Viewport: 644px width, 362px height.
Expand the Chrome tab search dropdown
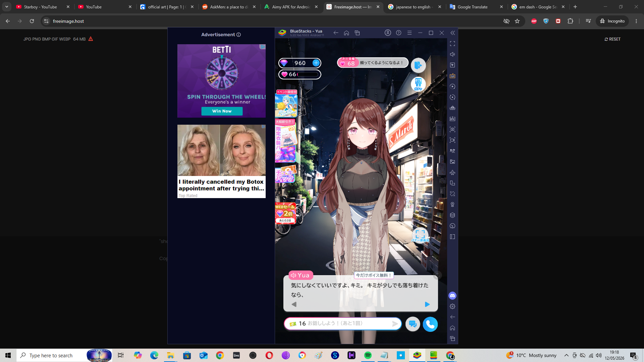7,7
